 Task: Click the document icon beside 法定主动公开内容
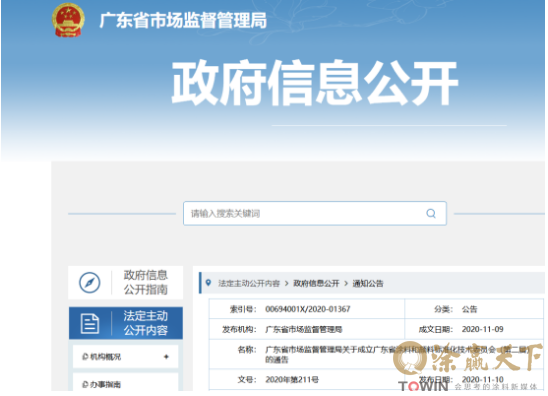click(x=90, y=323)
